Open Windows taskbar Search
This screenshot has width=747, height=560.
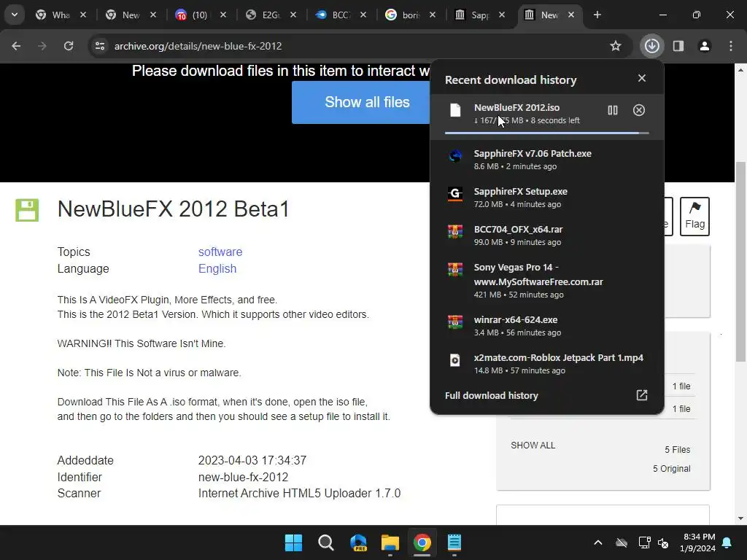click(x=326, y=542)
